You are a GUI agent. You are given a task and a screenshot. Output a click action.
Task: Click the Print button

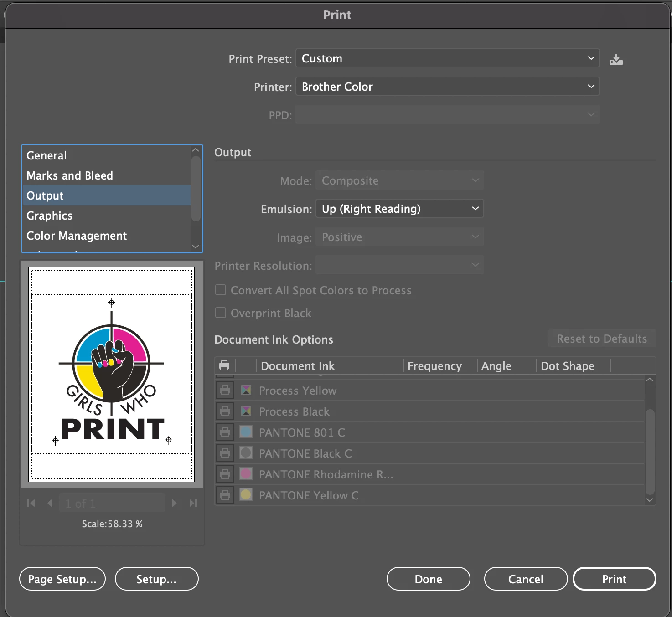pyautogui.click(x=615, y=579)
